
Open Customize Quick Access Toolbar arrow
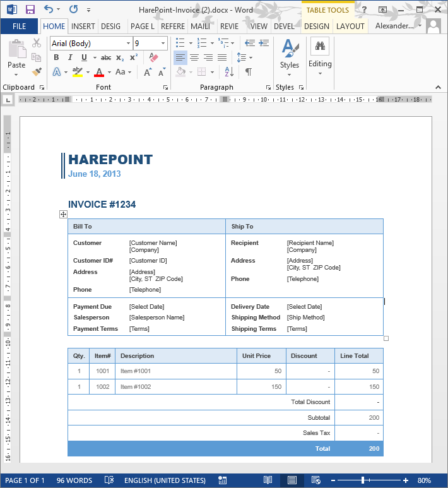[89, 10]
